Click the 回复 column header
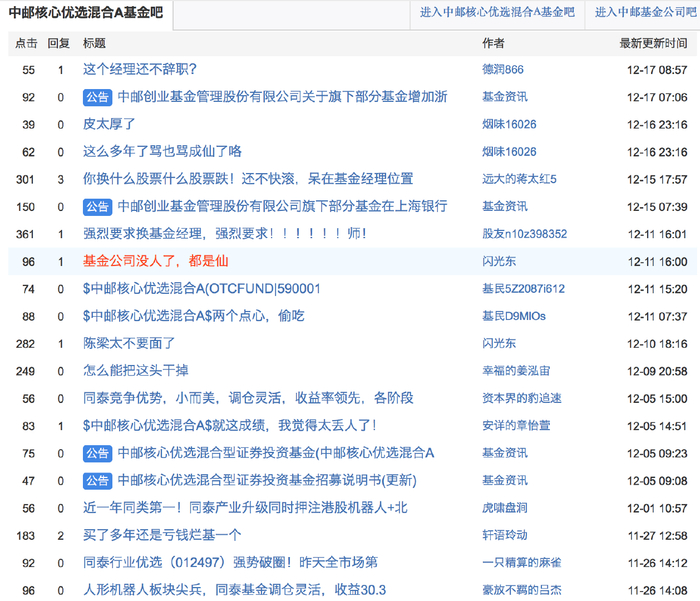The height and width of the screenshot is (601, 700). pyautogui.click(x=59, y=43)
